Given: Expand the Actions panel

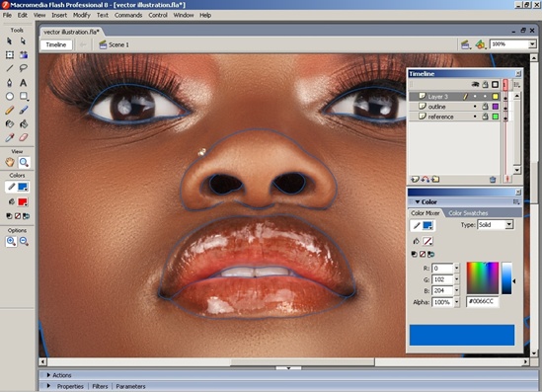Looking at the screenshot, I should pos(48,375).
